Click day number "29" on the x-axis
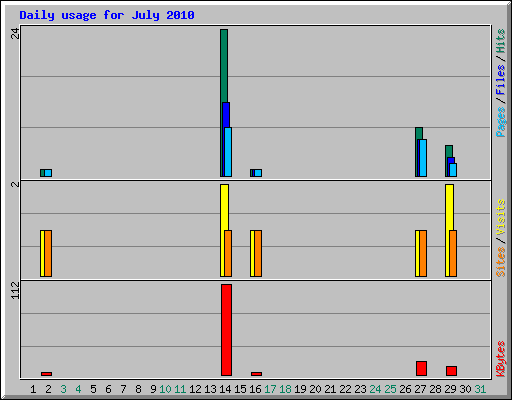The height and width of the screenshot is (400, 512). click(x=450, y=389)
